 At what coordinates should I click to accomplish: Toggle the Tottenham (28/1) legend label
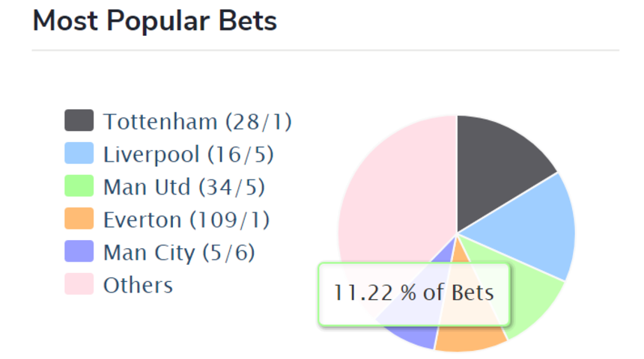tap(198, 121)
